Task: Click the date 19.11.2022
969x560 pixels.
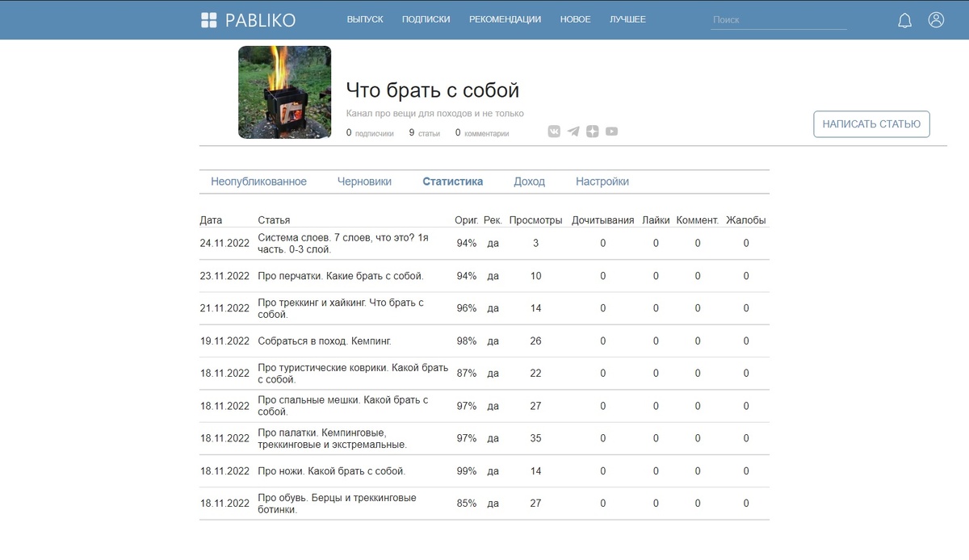Action: point(224,341)
